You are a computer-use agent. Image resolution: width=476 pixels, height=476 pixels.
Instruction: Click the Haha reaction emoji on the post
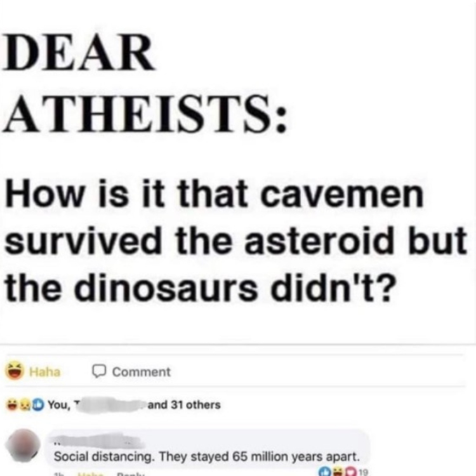15,371
